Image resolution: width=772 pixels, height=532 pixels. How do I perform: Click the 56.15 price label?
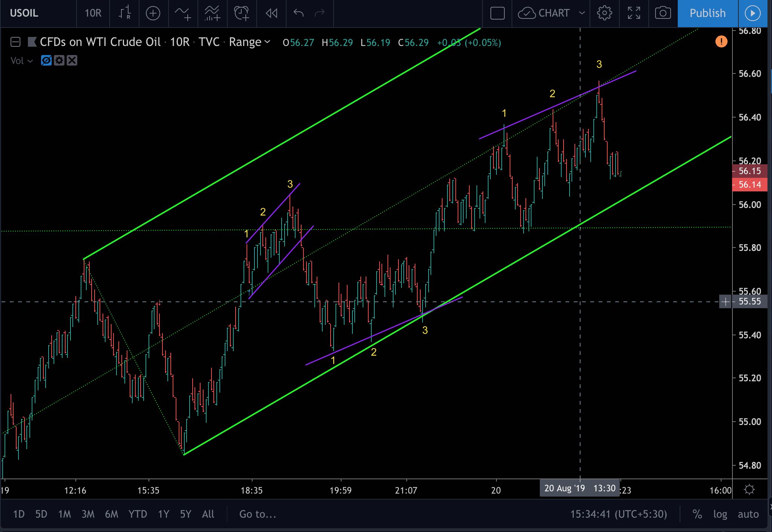click(750, 171)
